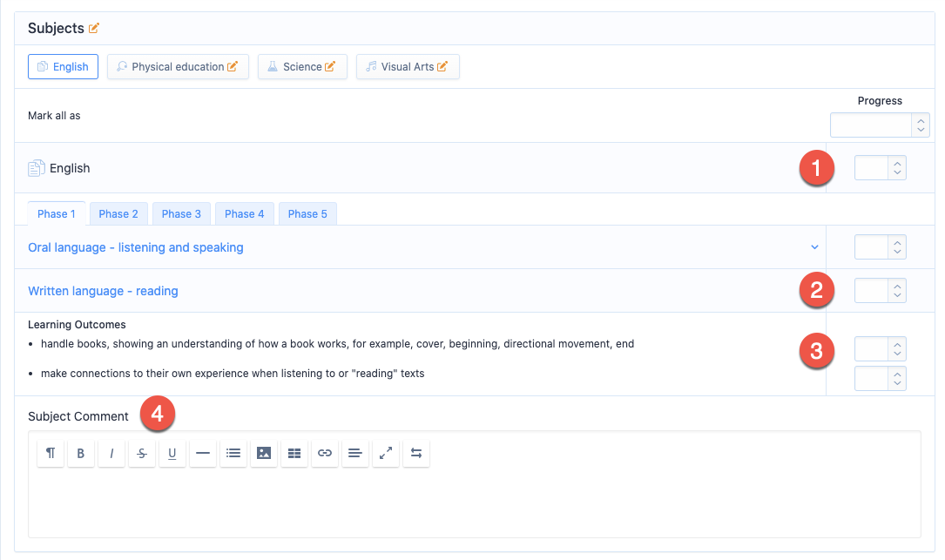Open the English subject progress dropdown

(881, 168)
